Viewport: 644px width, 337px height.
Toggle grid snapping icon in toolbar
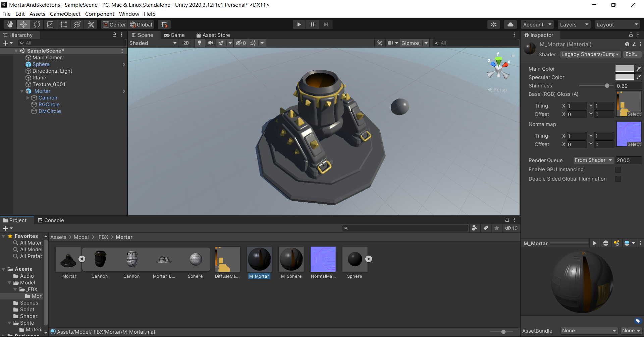pyautogui.click(x=164, y=24)
